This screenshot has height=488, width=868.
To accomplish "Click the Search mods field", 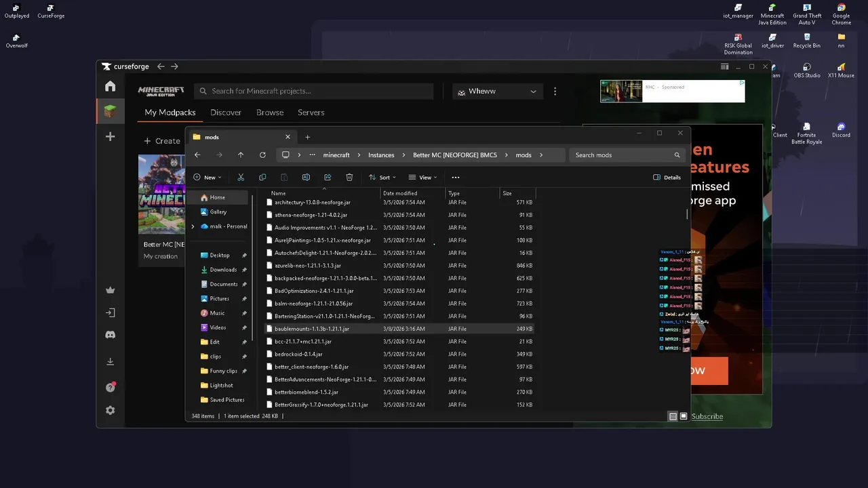I will 626,155.
